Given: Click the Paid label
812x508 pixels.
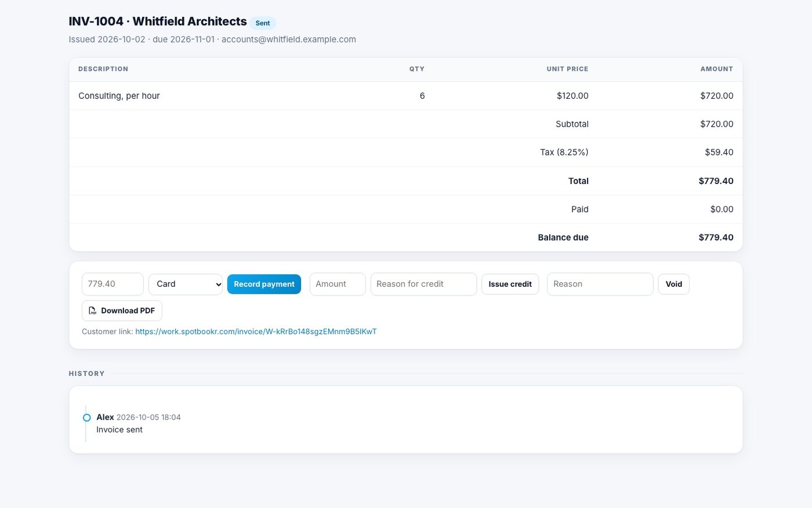Looking at the screenshot, I should [x=580, y=209].
